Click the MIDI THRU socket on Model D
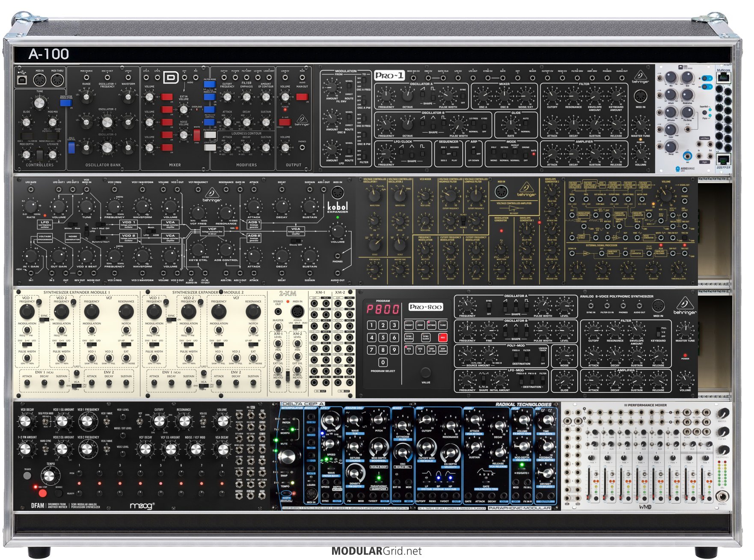 click(57, 80)
